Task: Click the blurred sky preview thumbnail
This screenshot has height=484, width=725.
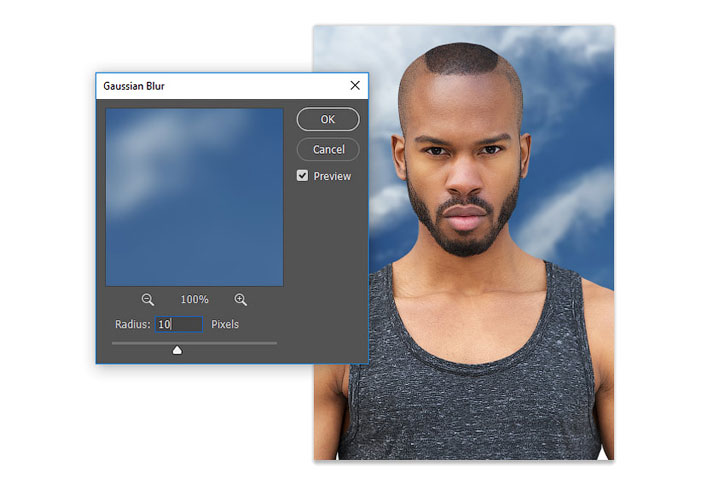Action: [x=194, y=197]
